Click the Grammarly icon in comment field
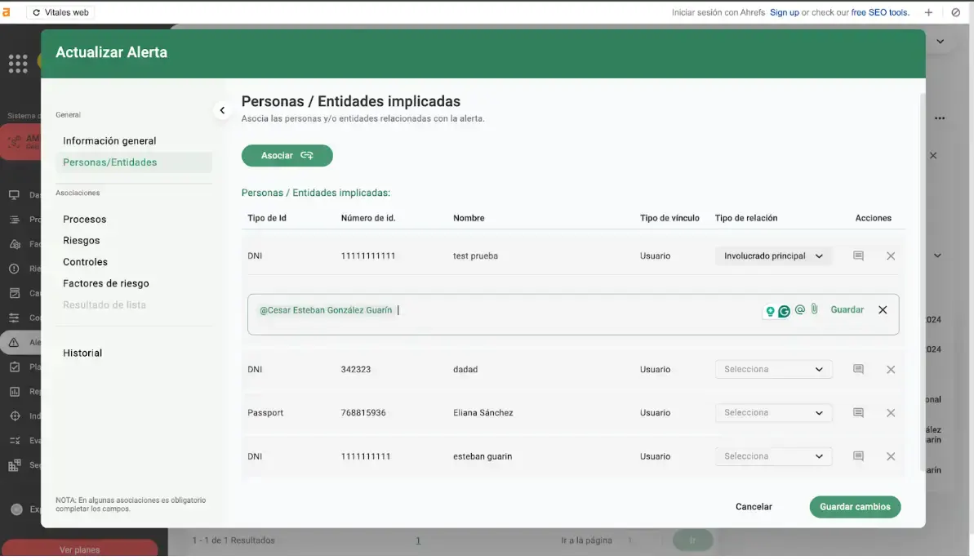 [x=784, y=311]
